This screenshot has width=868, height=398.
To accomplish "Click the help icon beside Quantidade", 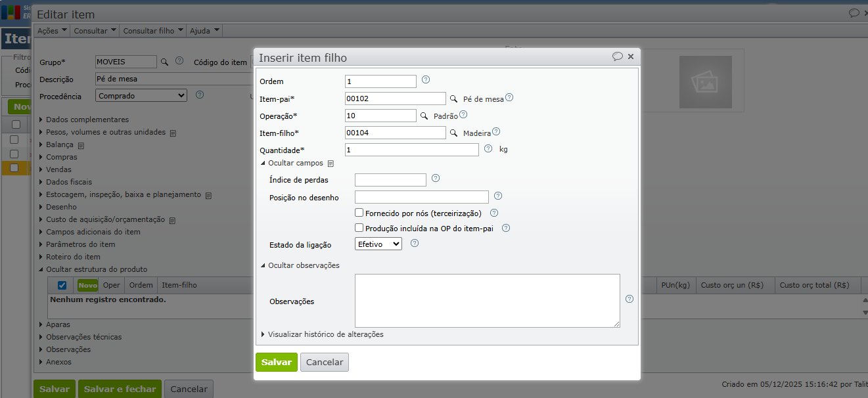I will (488, 149).
